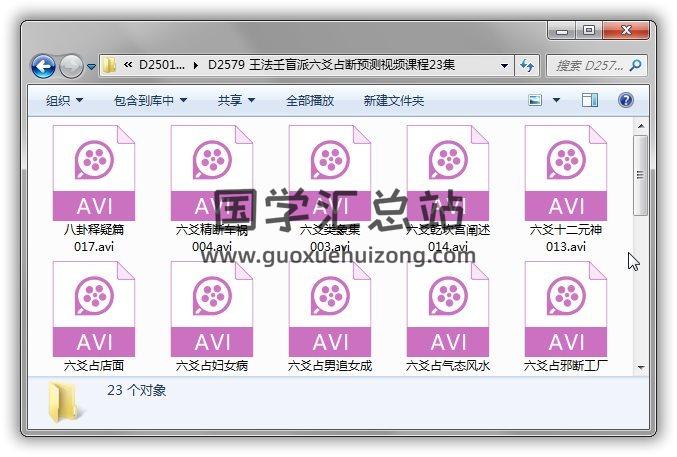The image size is (677, 457).
Task: Click the folder icon in details pane
Action: pos(64,402)
